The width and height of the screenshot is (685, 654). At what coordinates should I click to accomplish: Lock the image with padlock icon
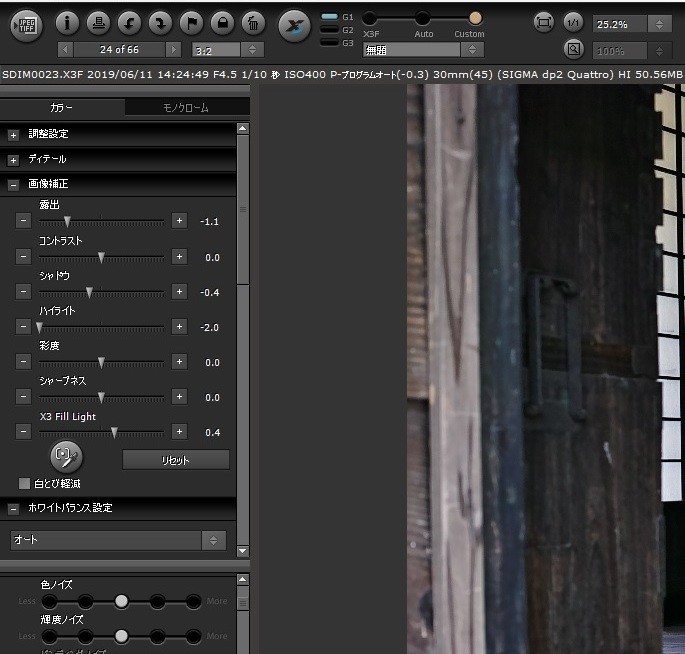click(222, 23)
